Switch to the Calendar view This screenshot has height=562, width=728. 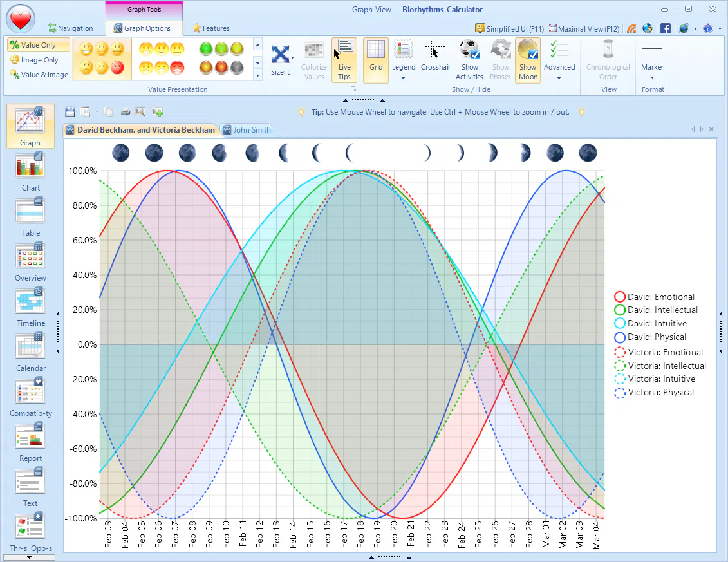[x=30, y=350]
